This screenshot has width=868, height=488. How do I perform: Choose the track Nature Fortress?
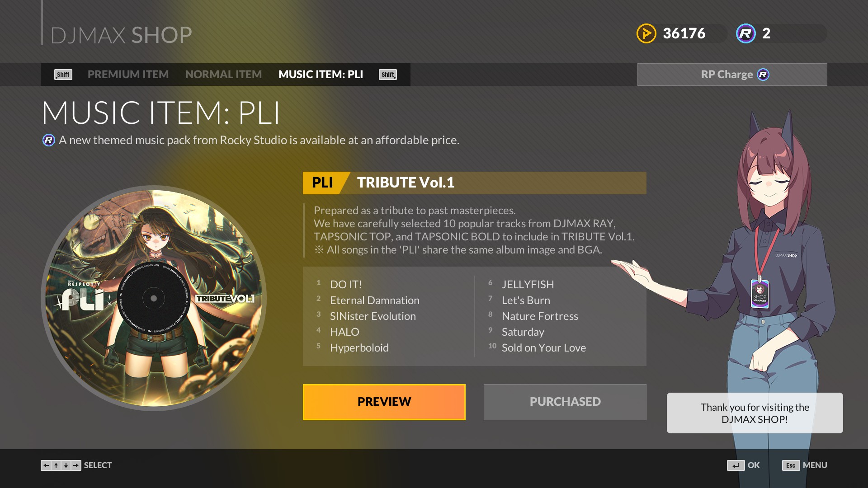point(540,316)
